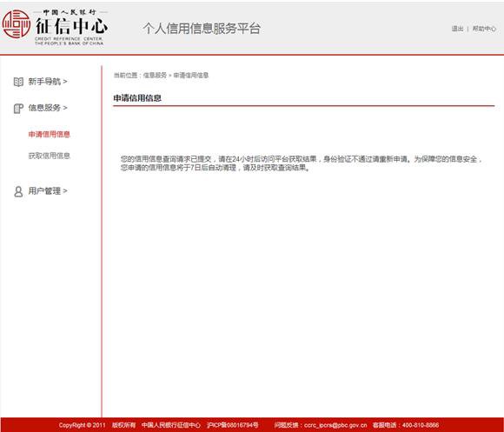Click the 退出 logout link

click(457, 29)
